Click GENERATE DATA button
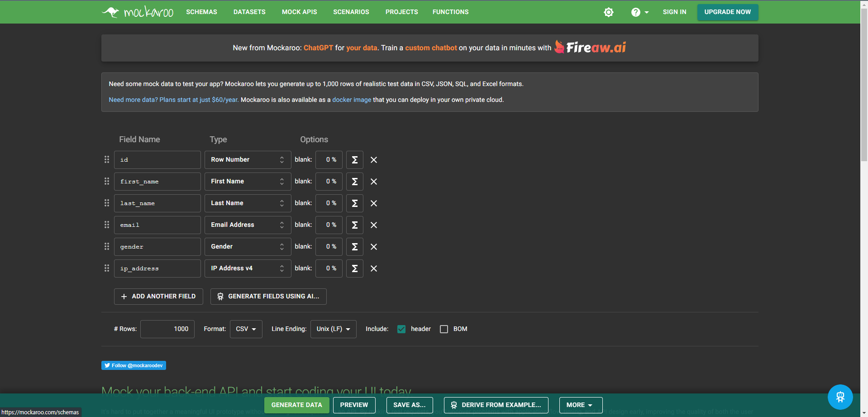Screen dimensions: 868x417 (x=296, y=405)
